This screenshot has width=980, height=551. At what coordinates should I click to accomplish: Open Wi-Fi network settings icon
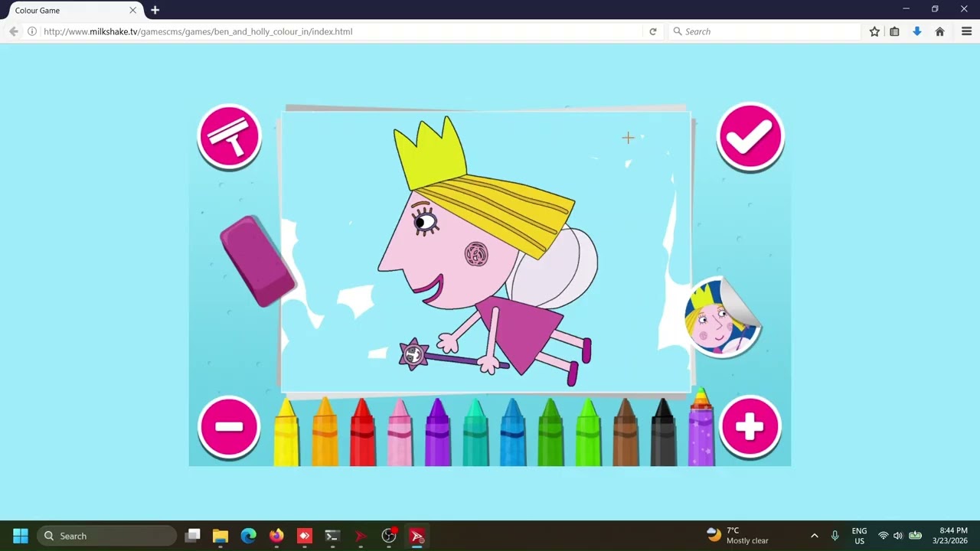point(884,536)
